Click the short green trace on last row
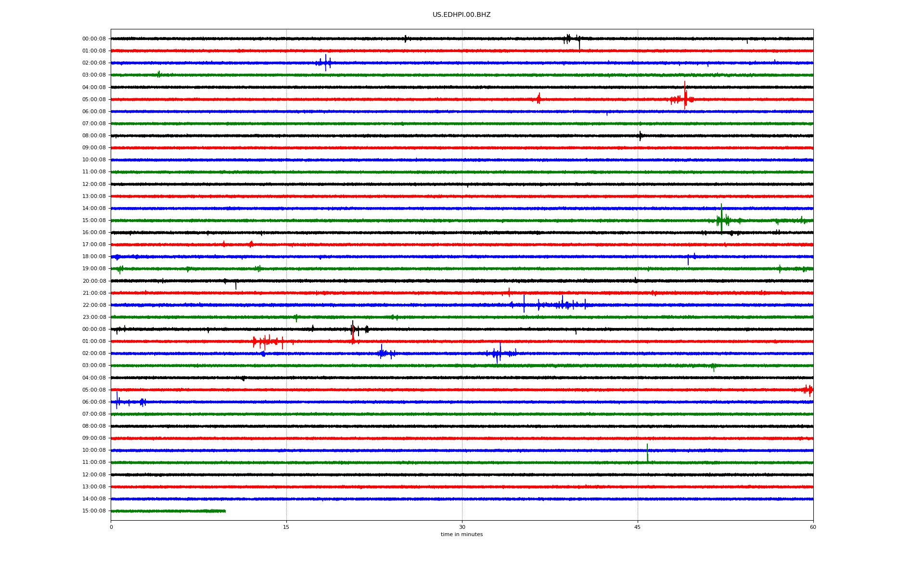 (x=168, y=511)
